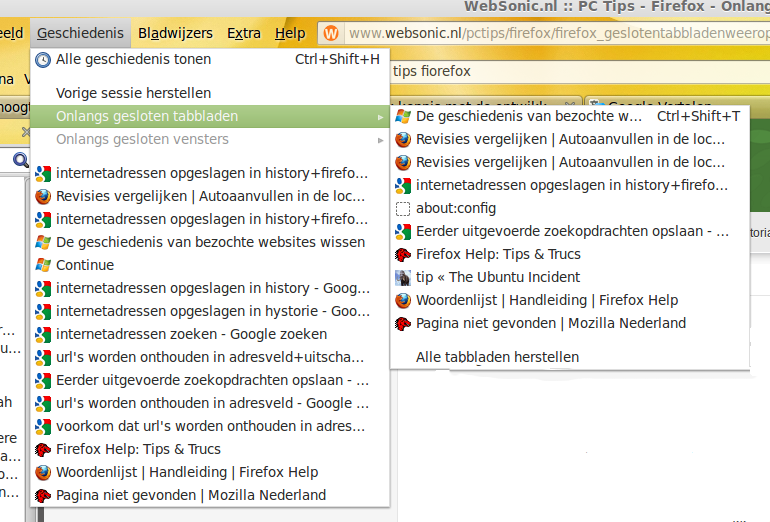770x522 pixels.
Task: Choose Vorige sessie herstellen
Action: (210, 93)
